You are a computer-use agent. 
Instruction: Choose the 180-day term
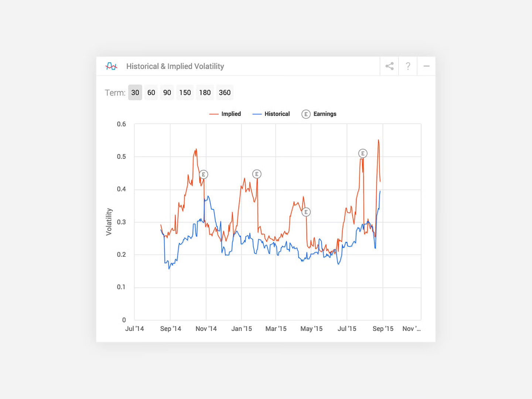click(205, 93)
